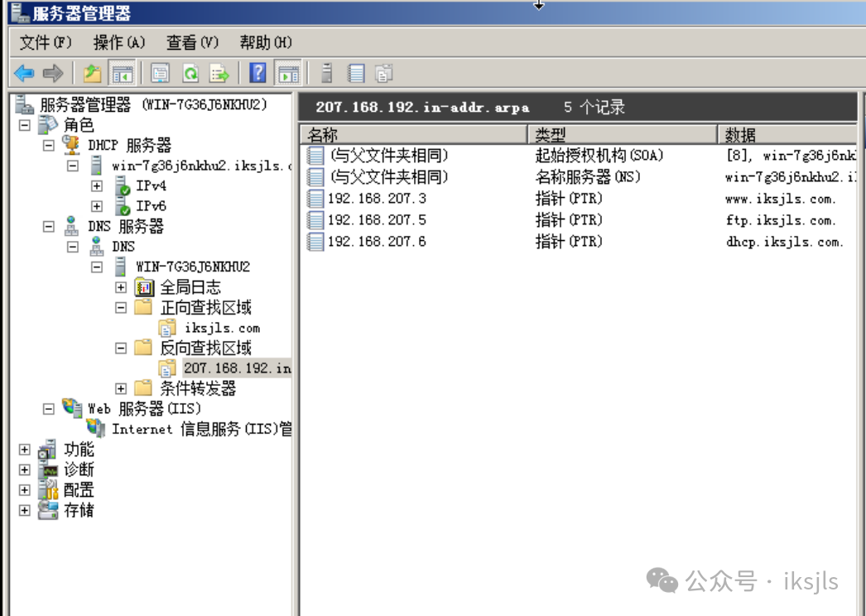The height and width of the screenshot is (616, 866).
Task: Click the blue Back arrow in toolbar
Action: (24, 74)
